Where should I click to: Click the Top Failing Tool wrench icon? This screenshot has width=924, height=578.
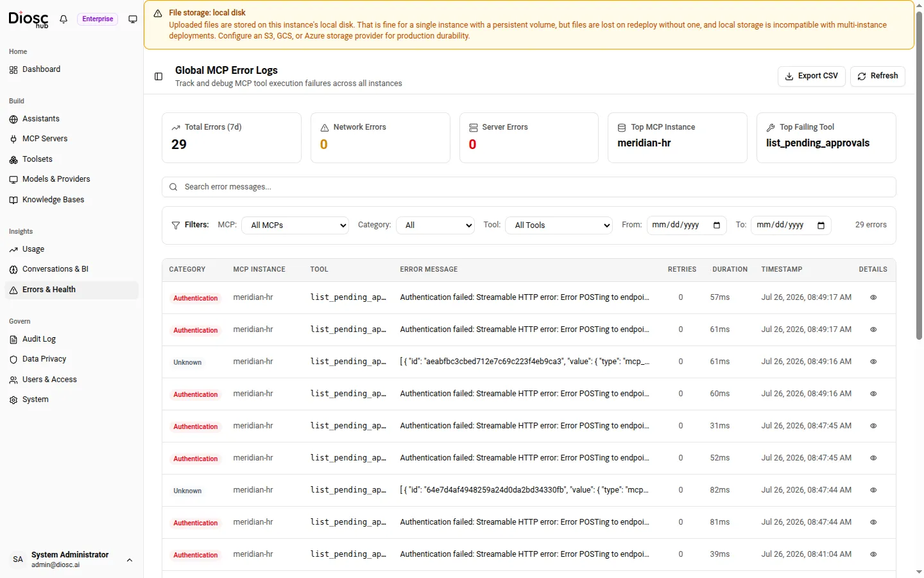click(x=771, y=127)
